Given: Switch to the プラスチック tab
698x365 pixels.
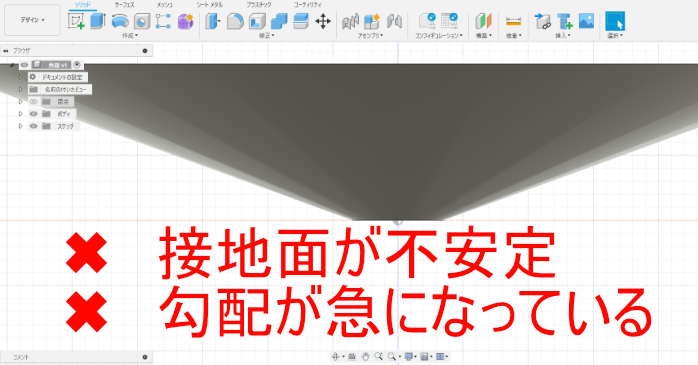Looking at the screenshot, I should 259,5.
